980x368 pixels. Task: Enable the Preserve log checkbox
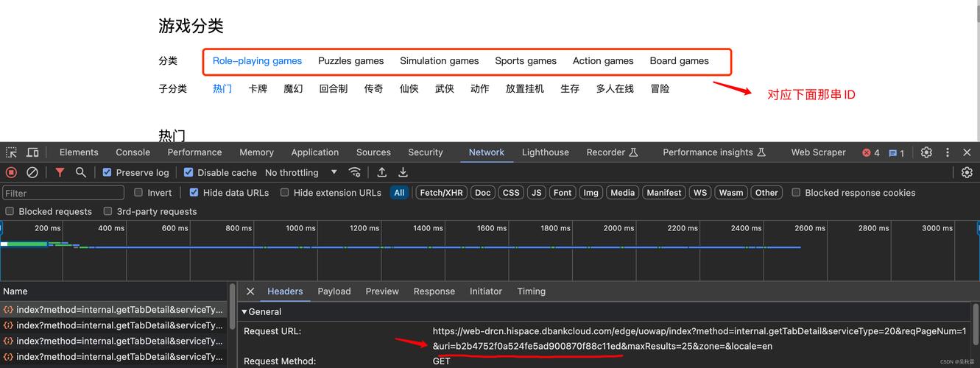pyautogui.click(x=107, y=172)
